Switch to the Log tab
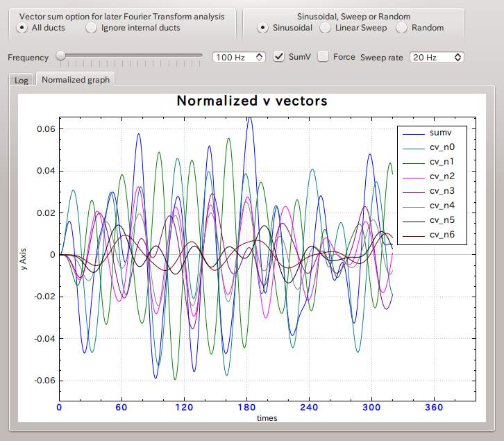The height and width of the screenshot is (441, 504). pyautogui.click(x=22, y=80)
